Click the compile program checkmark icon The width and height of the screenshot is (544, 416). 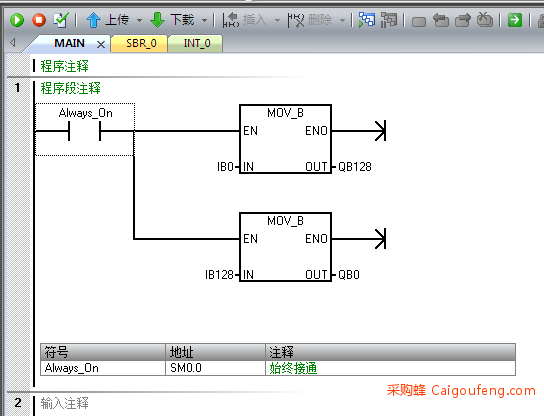tap(61, 20)
